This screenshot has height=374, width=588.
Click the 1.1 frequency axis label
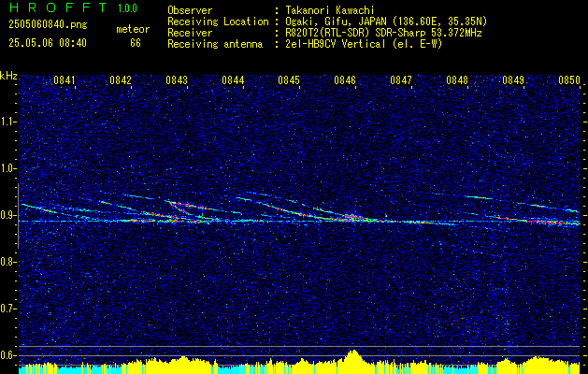[8, 122]
